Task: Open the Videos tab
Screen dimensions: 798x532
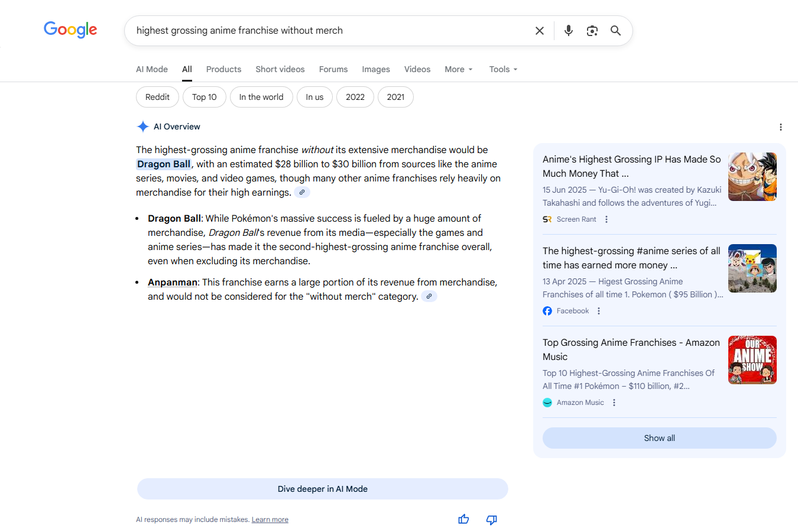Action: click(417, 69)
